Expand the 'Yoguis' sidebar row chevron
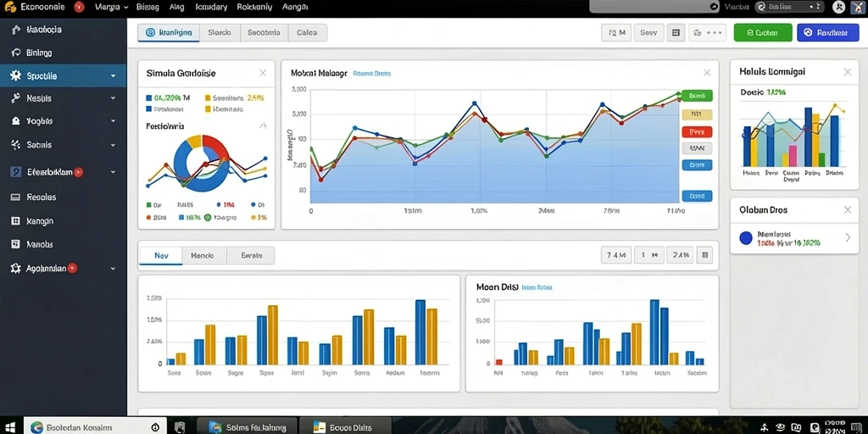The height and width of the screenshot is (434, 868). tap(113, 120)
